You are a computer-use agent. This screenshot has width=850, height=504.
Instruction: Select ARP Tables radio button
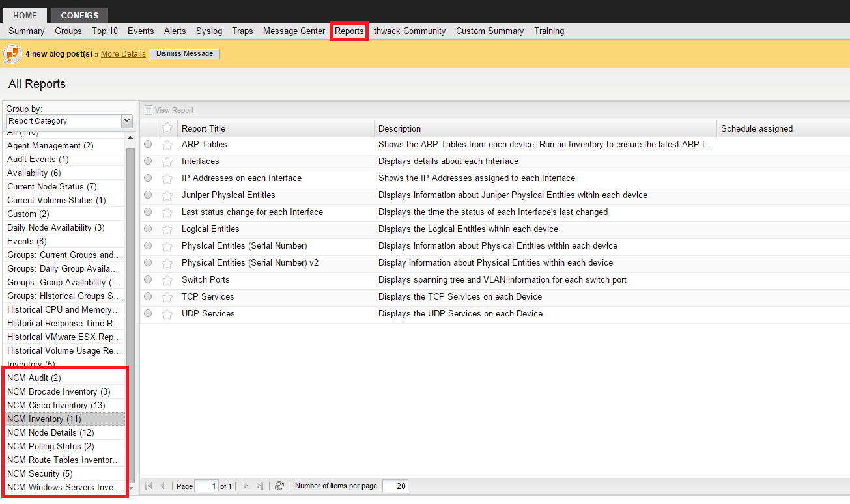148,144
